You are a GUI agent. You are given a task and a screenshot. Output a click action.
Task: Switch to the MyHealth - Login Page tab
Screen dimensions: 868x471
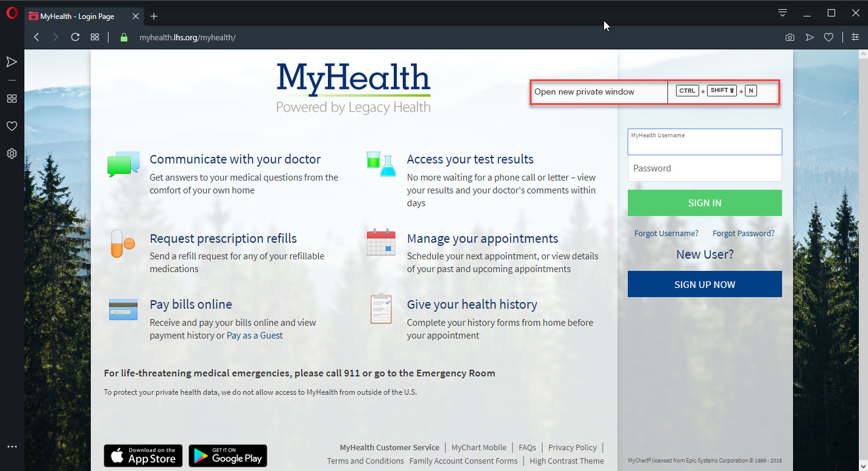pyautogui.click(x=79, y=16)
